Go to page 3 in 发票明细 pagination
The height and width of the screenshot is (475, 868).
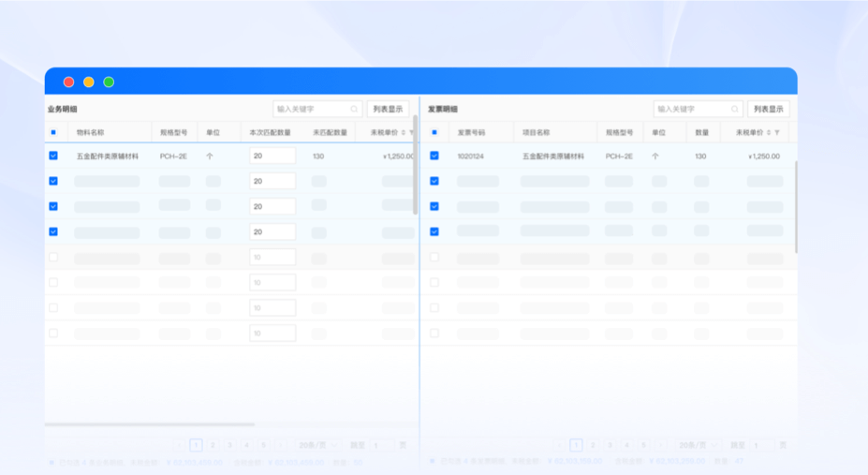click(610, 446)
